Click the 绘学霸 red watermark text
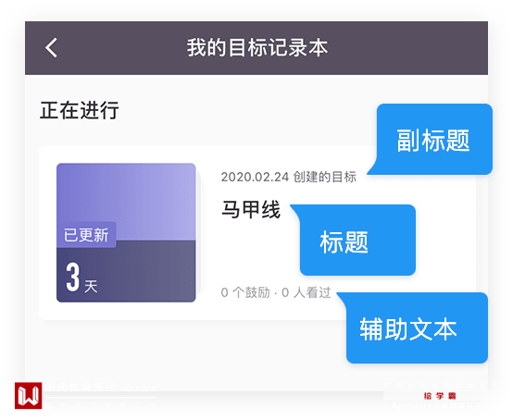The height and width of the screenshot is (420, 513). [440, 396]
